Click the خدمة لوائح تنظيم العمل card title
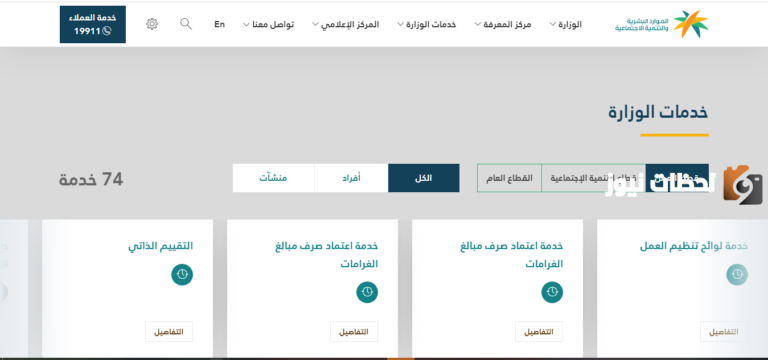Viewport: 768px width, 360px height. (x=694, y=246)
